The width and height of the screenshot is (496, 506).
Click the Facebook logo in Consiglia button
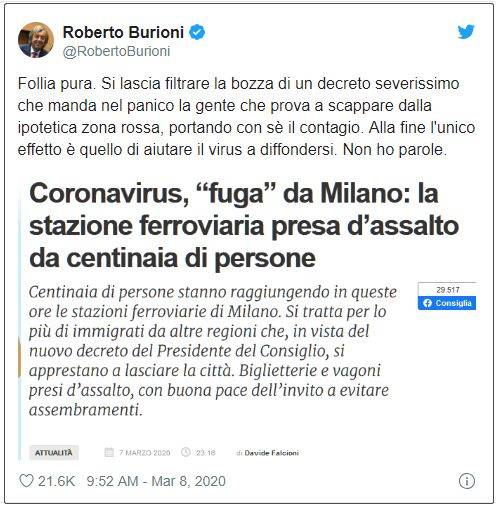click(428, 303)
